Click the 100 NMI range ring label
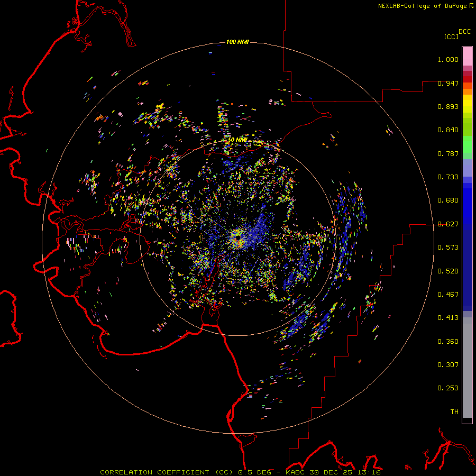The height and width of the screenshot is (476, 476). coord(237,42)
